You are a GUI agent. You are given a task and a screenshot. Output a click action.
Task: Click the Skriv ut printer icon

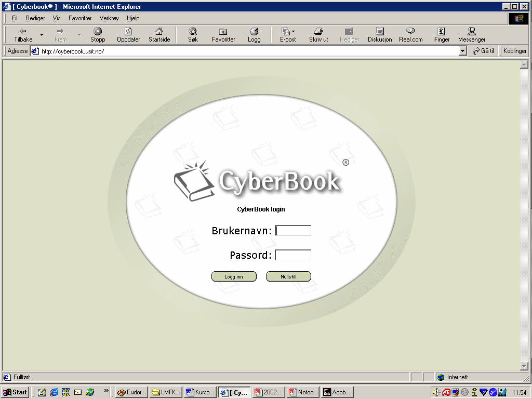coord(318,32)
